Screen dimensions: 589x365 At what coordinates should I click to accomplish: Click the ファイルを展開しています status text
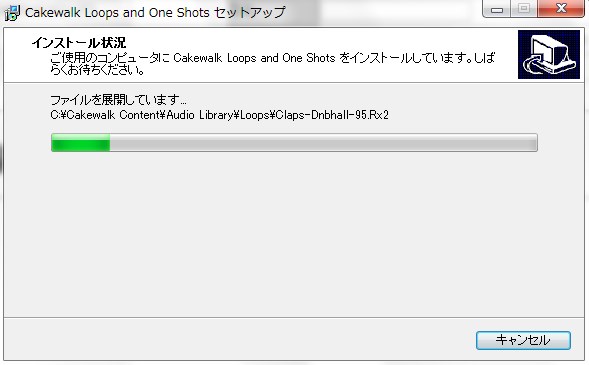point(118,100)
